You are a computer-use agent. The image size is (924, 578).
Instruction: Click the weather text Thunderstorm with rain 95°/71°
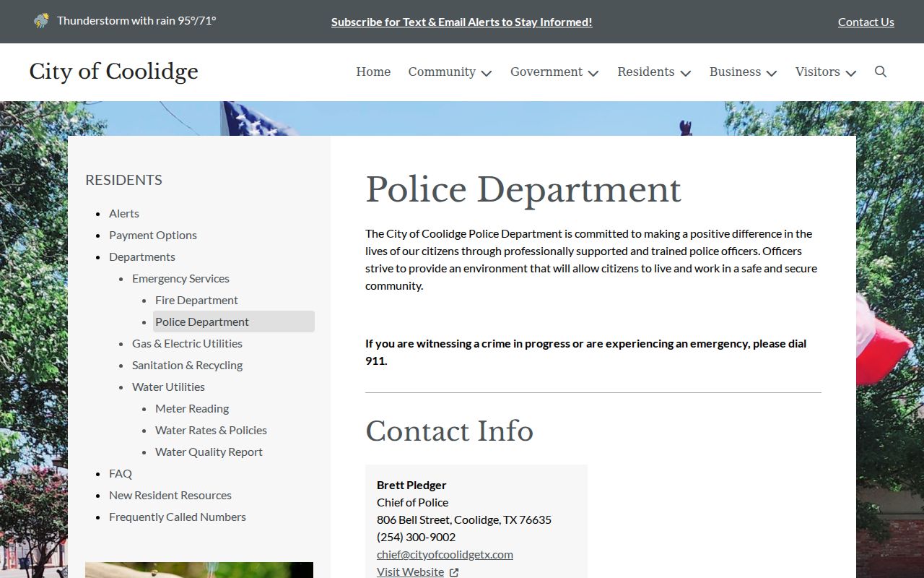(x=136, y=20)
